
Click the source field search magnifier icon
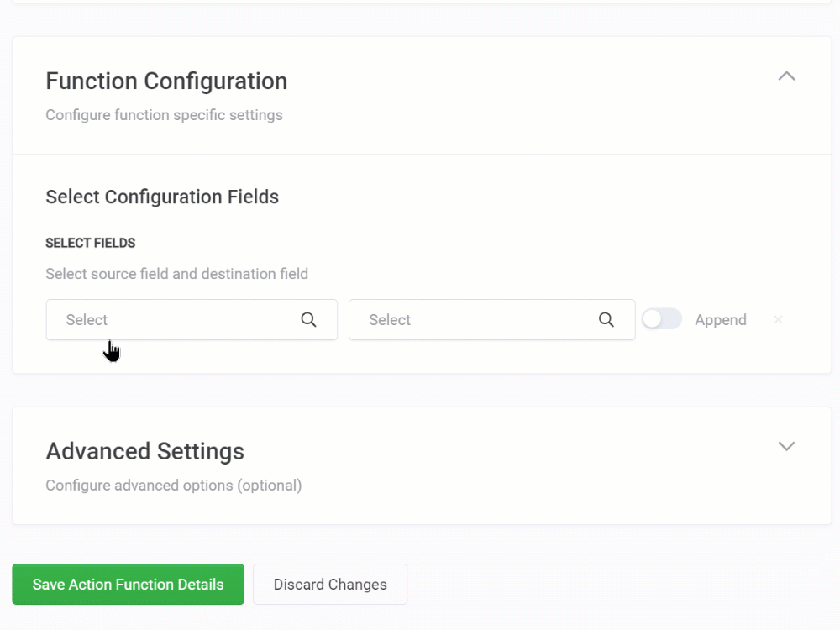pos(308,320)
